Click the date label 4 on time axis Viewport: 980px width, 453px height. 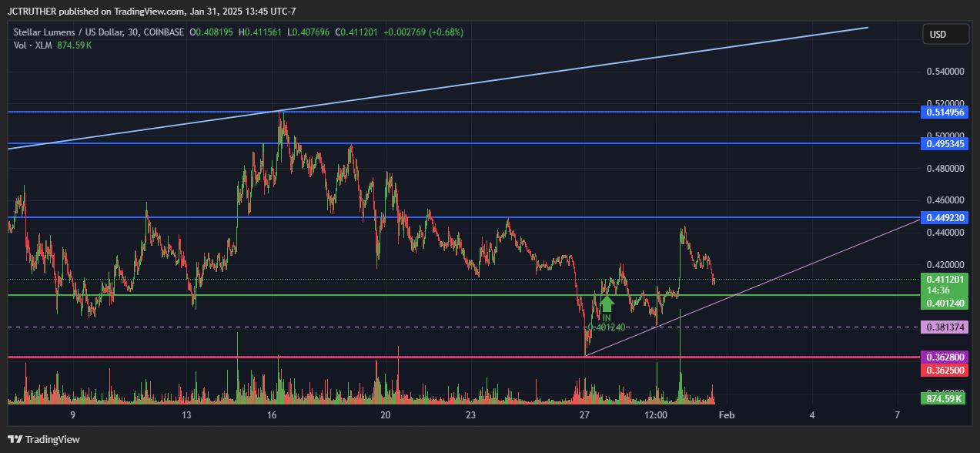[812, 415]
